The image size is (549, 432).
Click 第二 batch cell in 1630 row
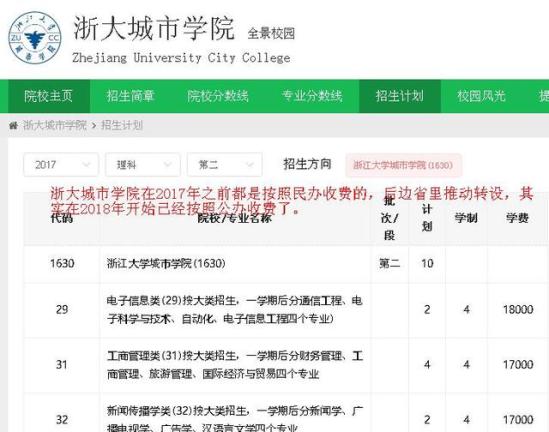point(389,263)
